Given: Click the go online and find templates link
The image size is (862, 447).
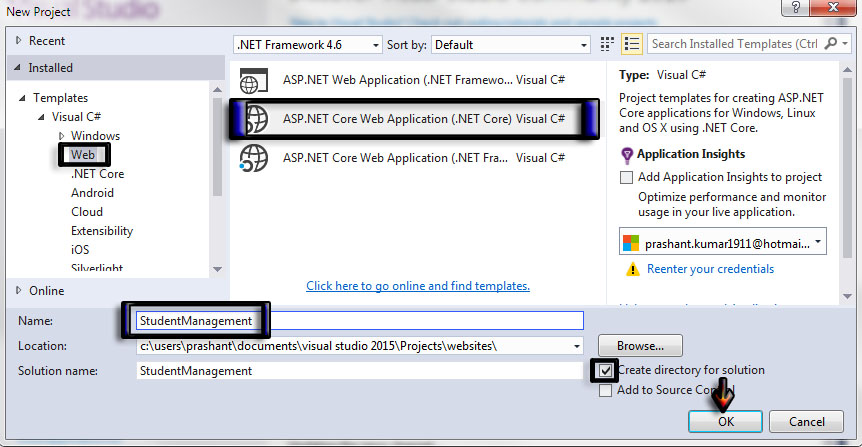Looking at the screenshot, I should 418,286.
